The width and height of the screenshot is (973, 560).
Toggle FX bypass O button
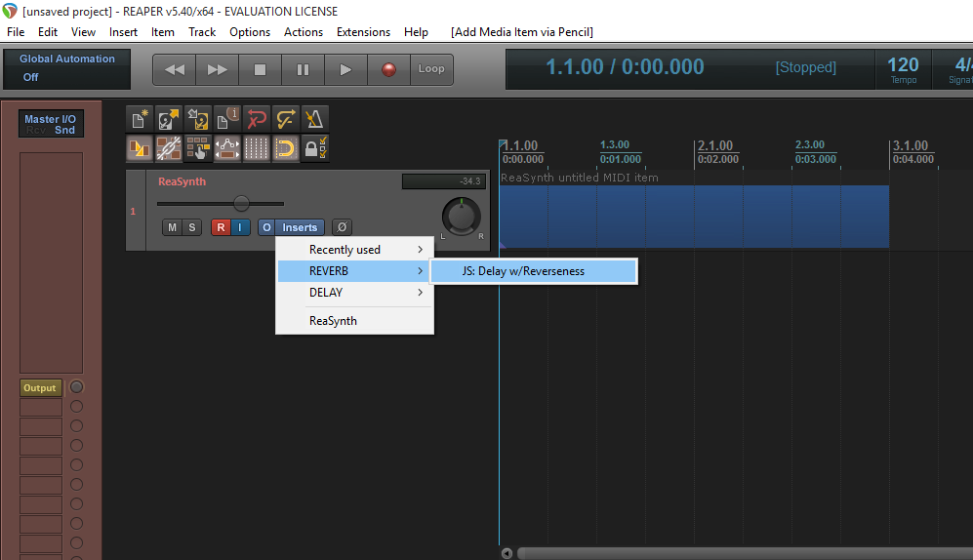pos(266,227)
